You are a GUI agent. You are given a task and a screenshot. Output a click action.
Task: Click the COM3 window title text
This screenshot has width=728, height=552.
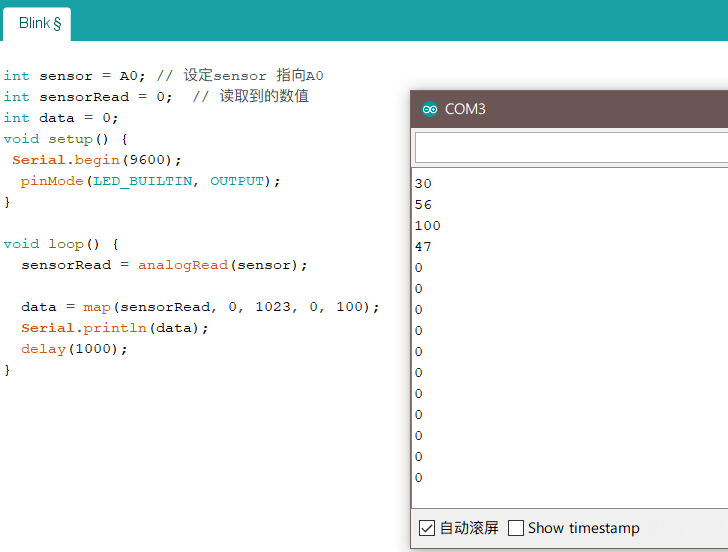pyautogui.click(x=465, y=109)
